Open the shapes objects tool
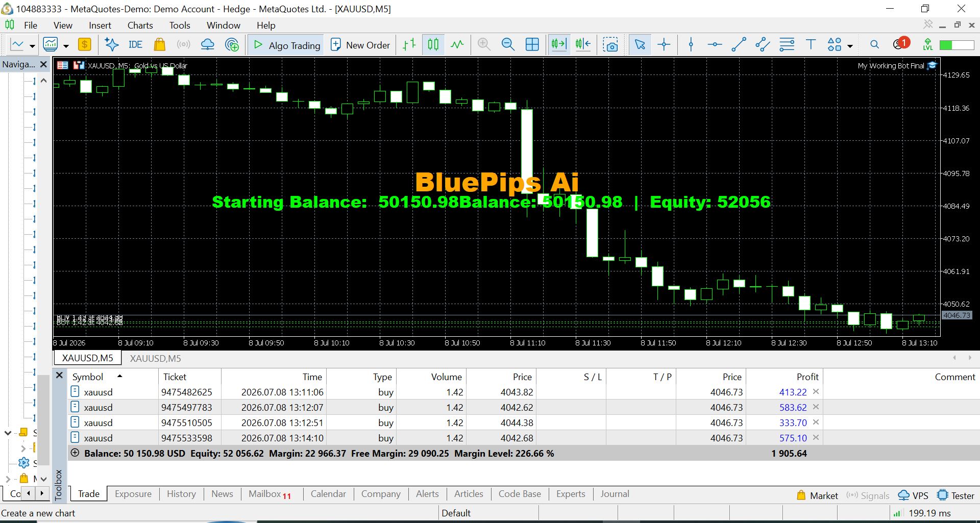This screenshot has height=523, width=980. coord(835,45)
